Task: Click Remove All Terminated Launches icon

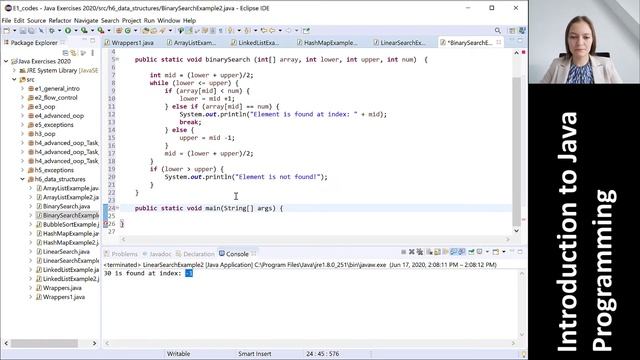Action: [x=420, y=252]
